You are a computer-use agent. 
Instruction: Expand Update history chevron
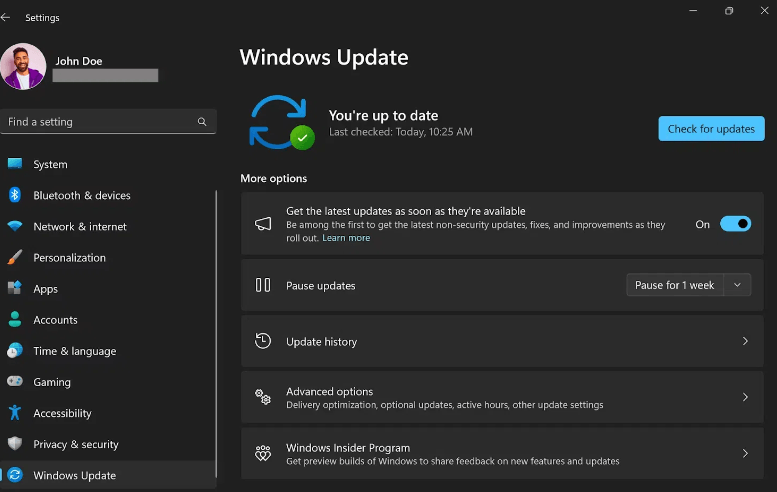click(745, 341)
